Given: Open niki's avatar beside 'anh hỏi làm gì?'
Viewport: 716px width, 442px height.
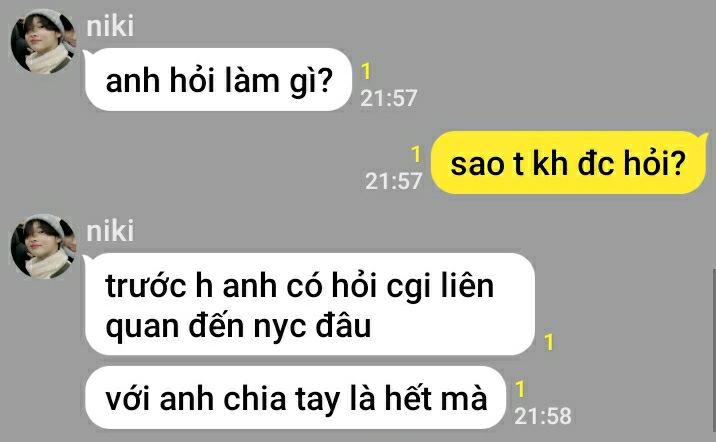Looking at the screenshot, I should click(x=43, y=42).
